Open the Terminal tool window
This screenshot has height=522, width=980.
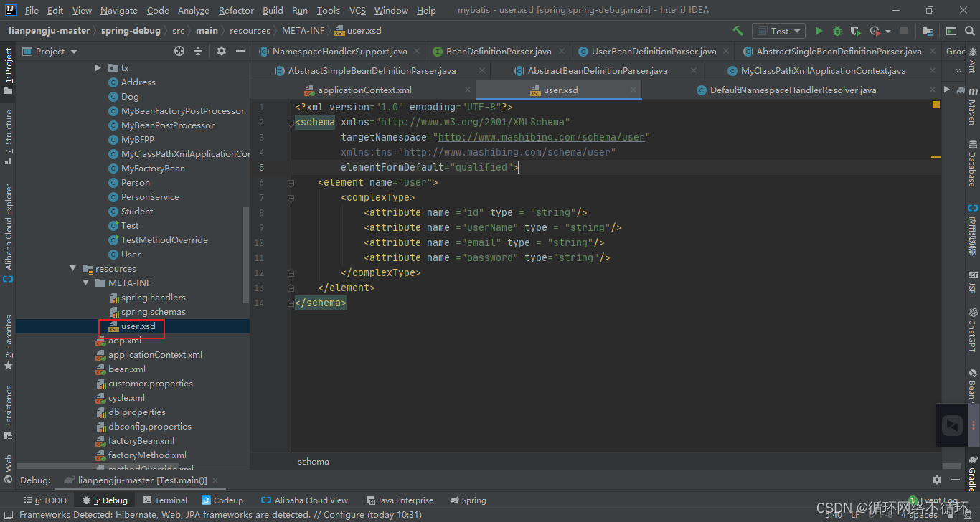tap(165, 500)
